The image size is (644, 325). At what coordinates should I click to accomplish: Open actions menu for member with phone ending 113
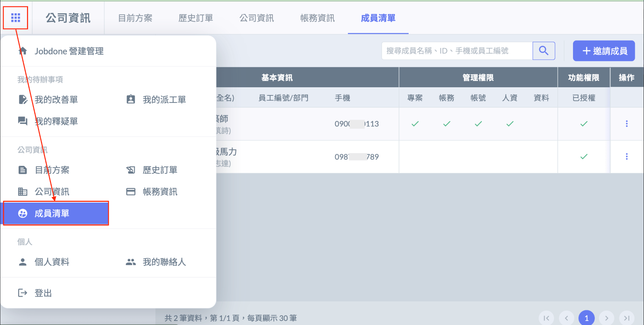tap(627, 124)
